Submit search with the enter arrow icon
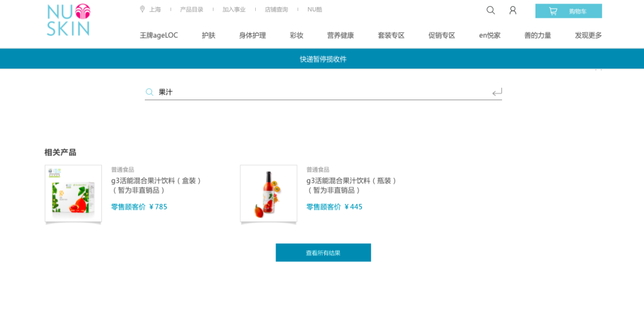The image size is (644, 315). click(x=497, y=92)
